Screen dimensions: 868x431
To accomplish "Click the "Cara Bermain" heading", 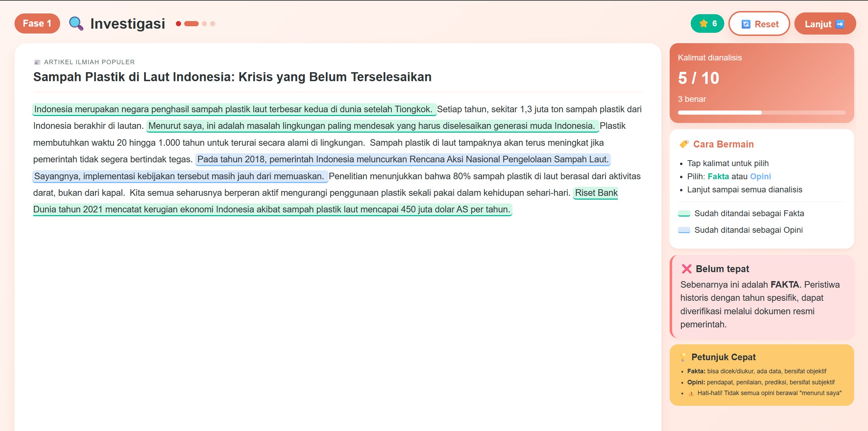I will [723, 144].
